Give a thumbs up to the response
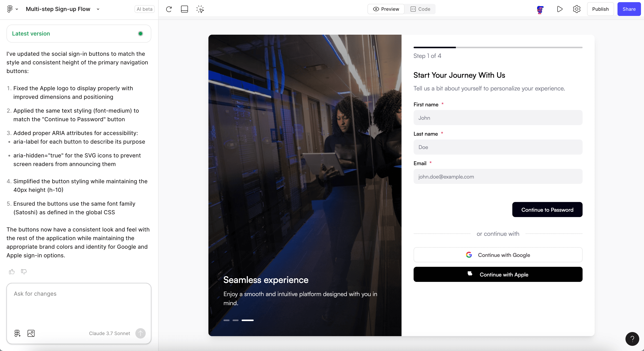644x351 pixels. (x=12, y=272)
